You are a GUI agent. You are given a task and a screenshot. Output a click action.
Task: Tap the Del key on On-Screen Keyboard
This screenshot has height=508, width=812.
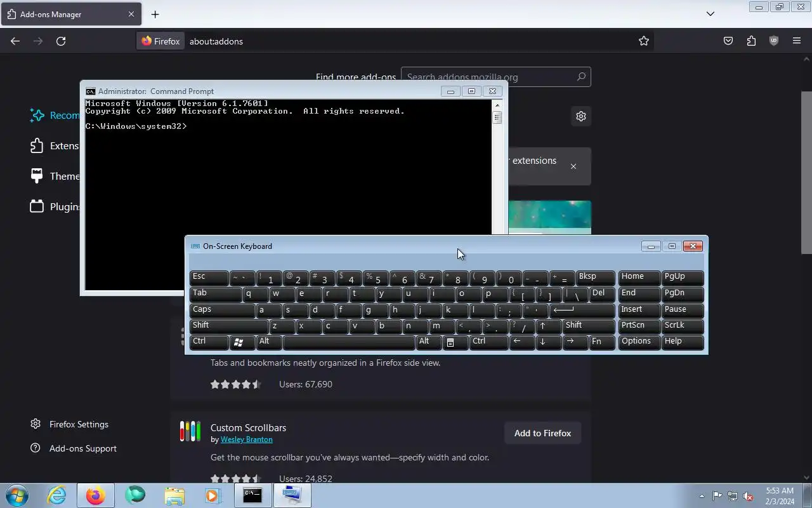click(x=602, y=294)
